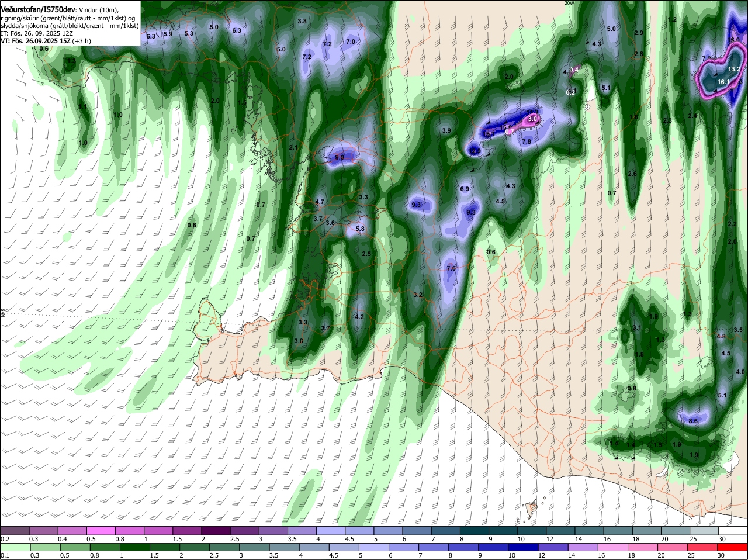Select the 3.6 precipitation value label

(330, 223)
